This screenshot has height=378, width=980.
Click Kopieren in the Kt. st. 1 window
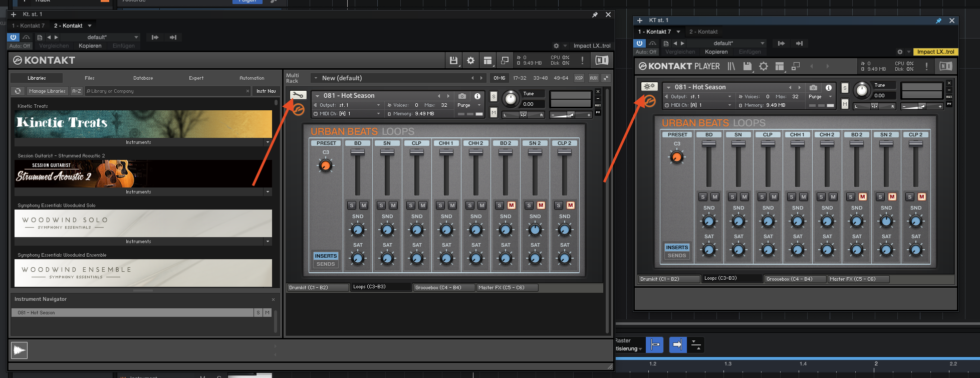90,46
